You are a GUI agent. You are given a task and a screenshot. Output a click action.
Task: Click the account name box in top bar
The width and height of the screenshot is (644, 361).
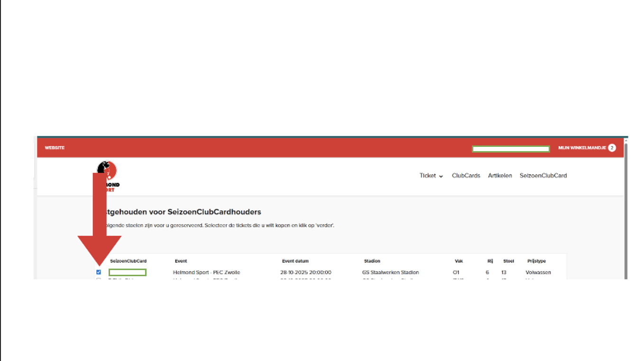click(511, 149)
